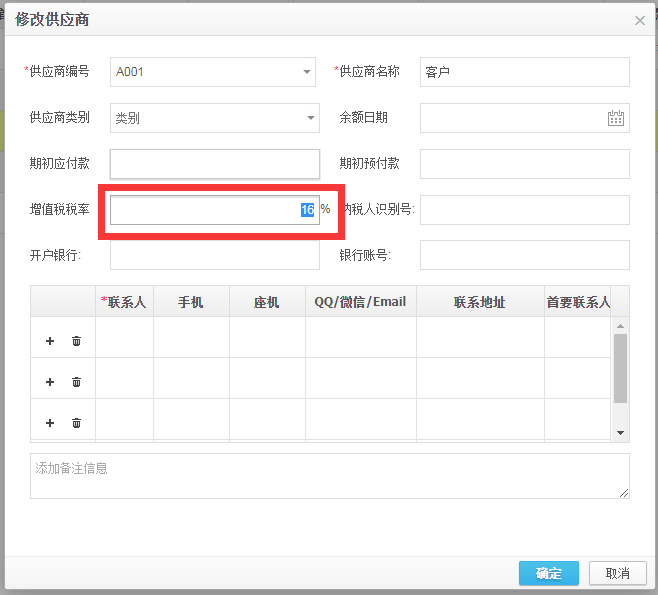Viewport: 658px width, 595px height.
Task: Add a row using second row's plus icon
Action: pyautogui.click(x=50, y=382)
